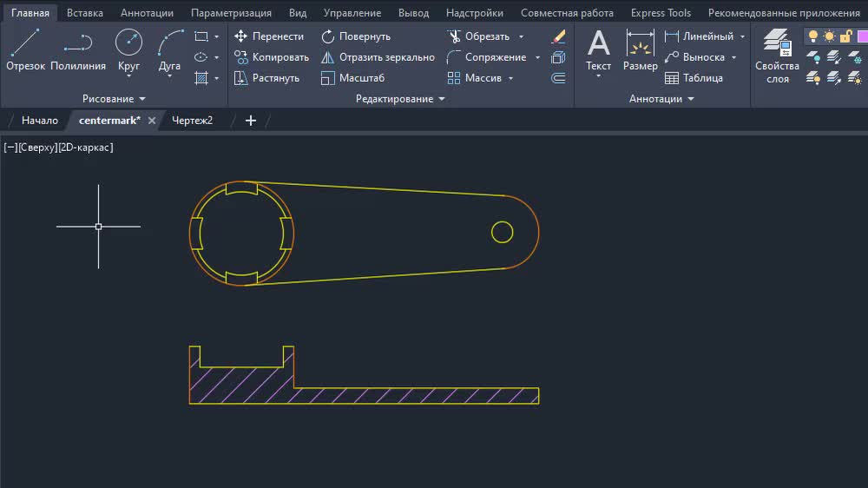Open the Линейный dropdown arrow
Screen dimensions: 868x488
pyautogui.click(x=742, y=36)
